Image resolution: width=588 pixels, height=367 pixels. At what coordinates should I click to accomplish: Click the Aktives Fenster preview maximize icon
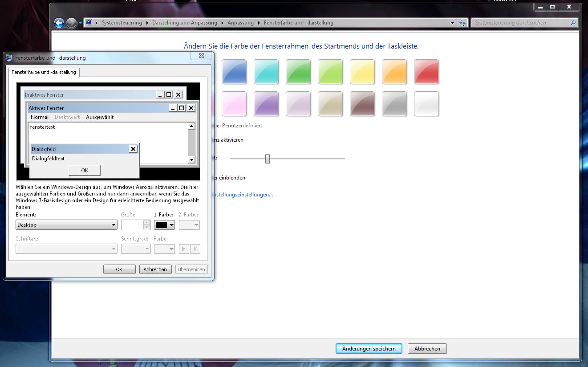pos(182,108)
